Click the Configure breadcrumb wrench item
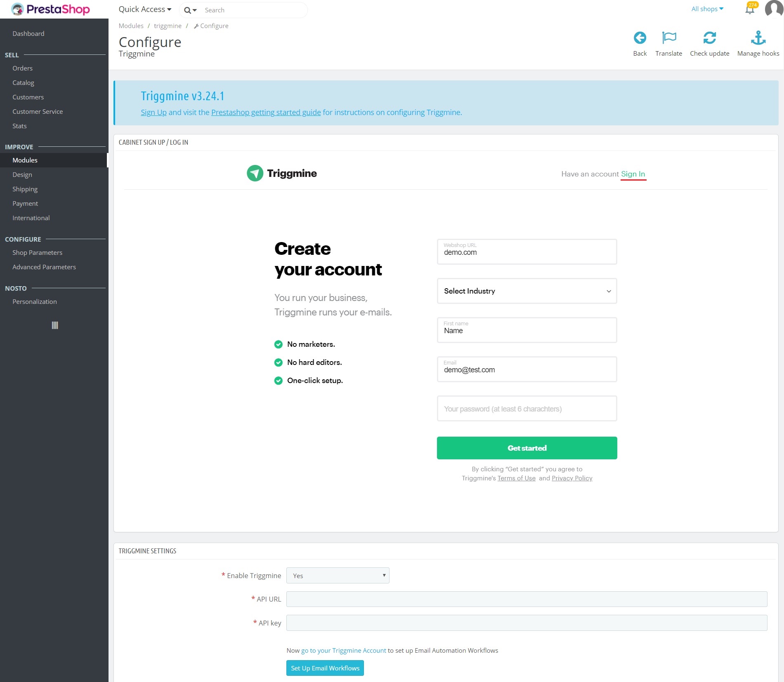Screen dimensions: 784x682 point(211,26)
